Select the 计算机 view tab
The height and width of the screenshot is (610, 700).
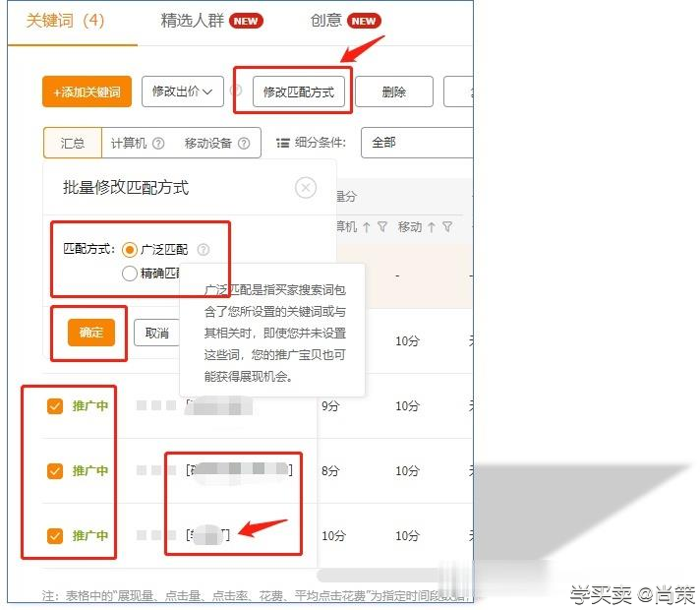[128, 143]
